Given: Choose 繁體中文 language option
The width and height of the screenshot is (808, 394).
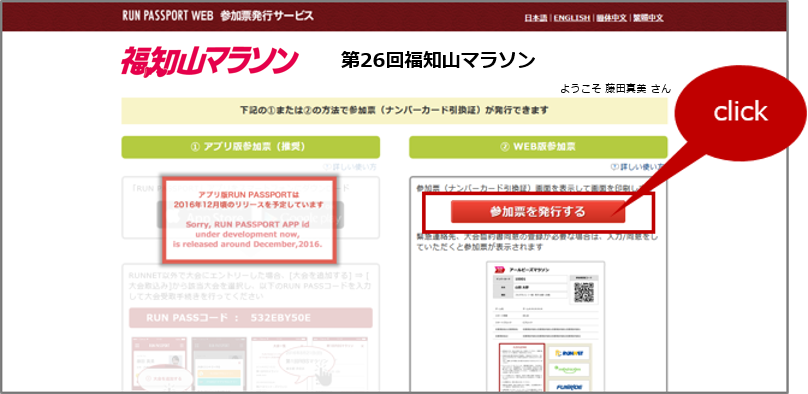Looking at the screenshot, I should click(x=648, y=18).
